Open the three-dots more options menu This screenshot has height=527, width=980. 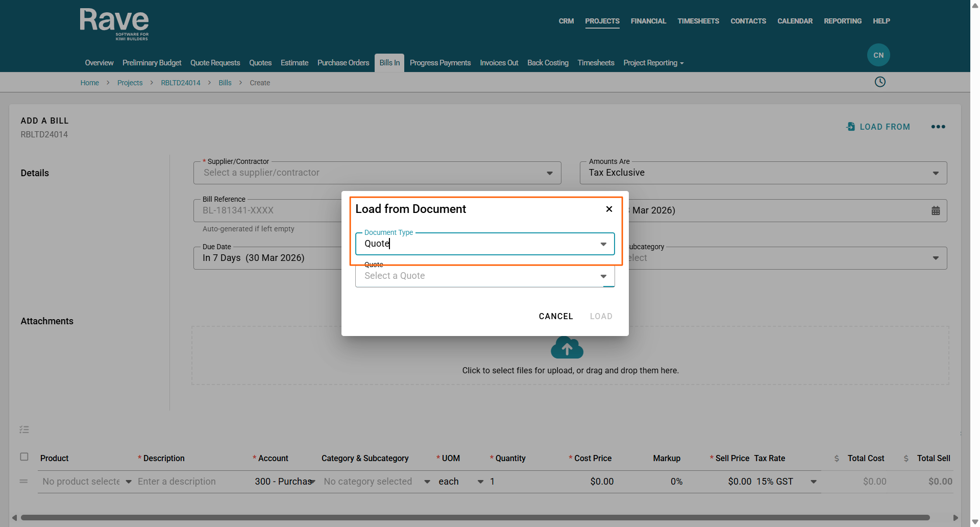[938, 127]
